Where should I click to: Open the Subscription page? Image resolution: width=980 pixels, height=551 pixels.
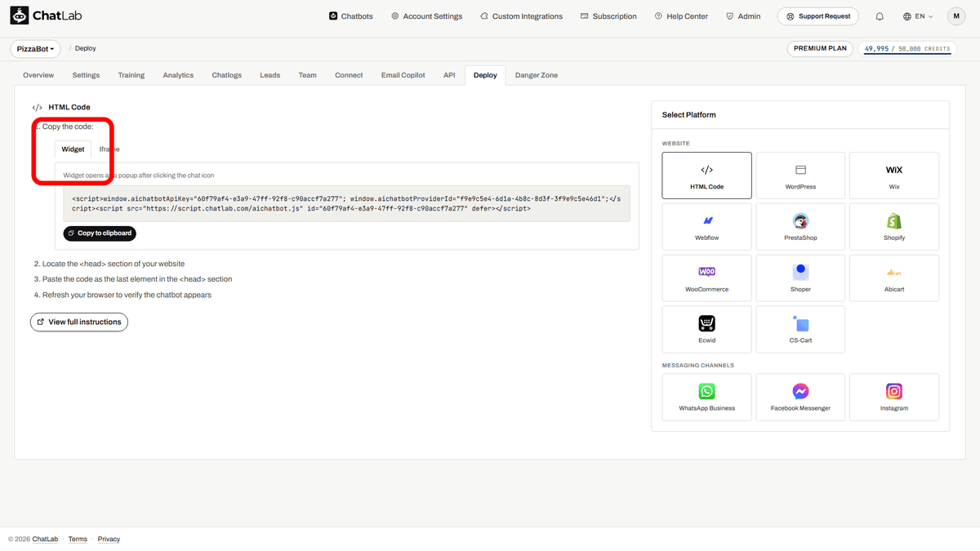608,16
